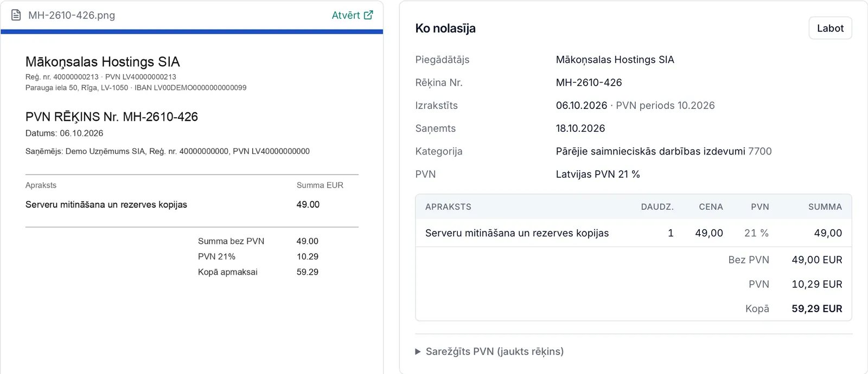Click the Piegādātājs field label
The height and width of the screenshot is (374, 868).
(x=442, y=60)
